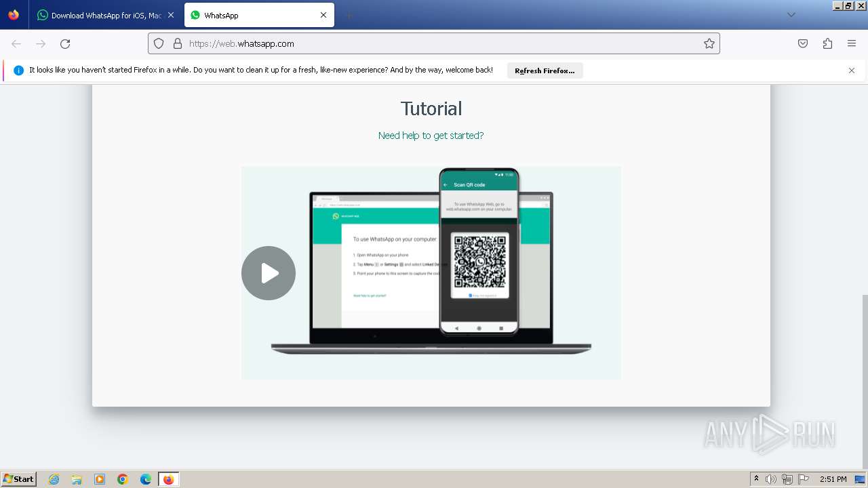Dismiss the Firefox notification bar
Image resolution: width=868 pixels, height=488 pixels.
coord(852,70)
